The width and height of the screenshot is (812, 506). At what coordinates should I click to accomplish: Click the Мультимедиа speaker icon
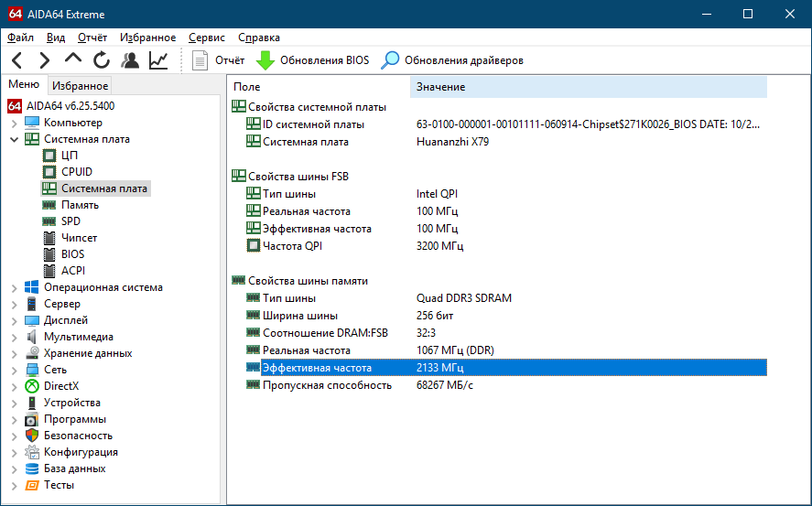click(x=32, y=337)
